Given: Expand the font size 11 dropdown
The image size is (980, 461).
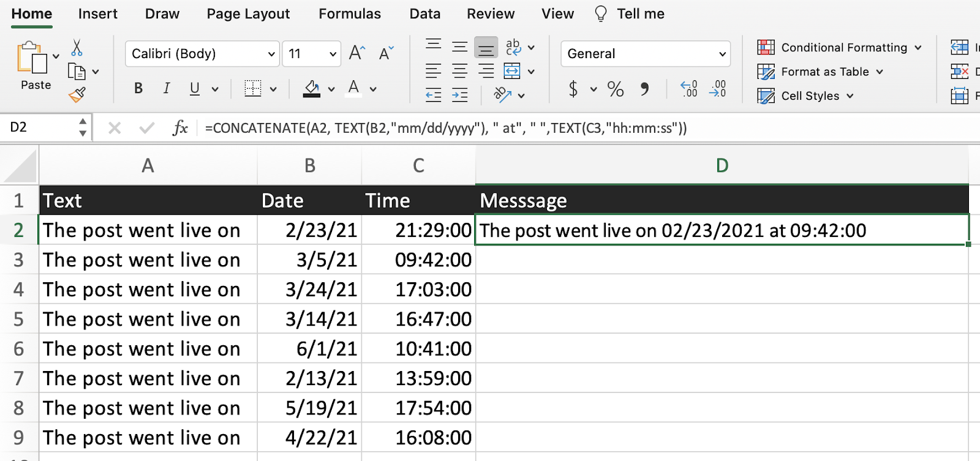Looking at the screenshot, I should tap(333, 54).
